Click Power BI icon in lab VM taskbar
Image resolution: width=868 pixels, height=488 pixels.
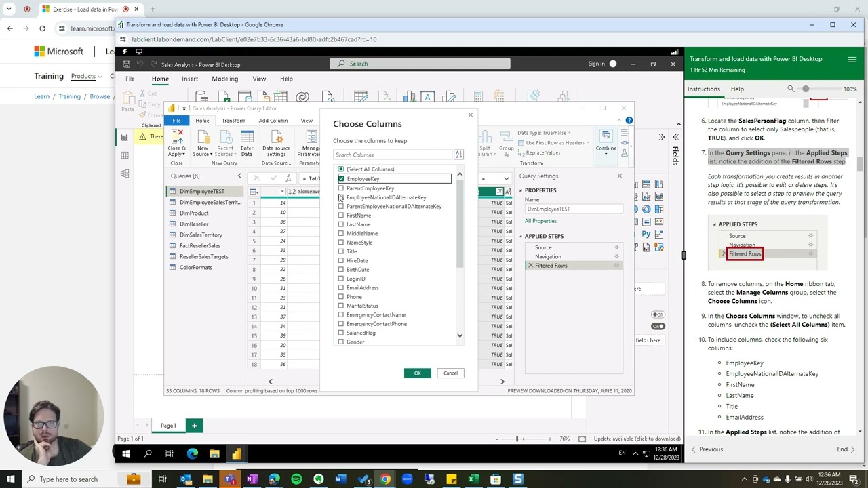[237, 453]
